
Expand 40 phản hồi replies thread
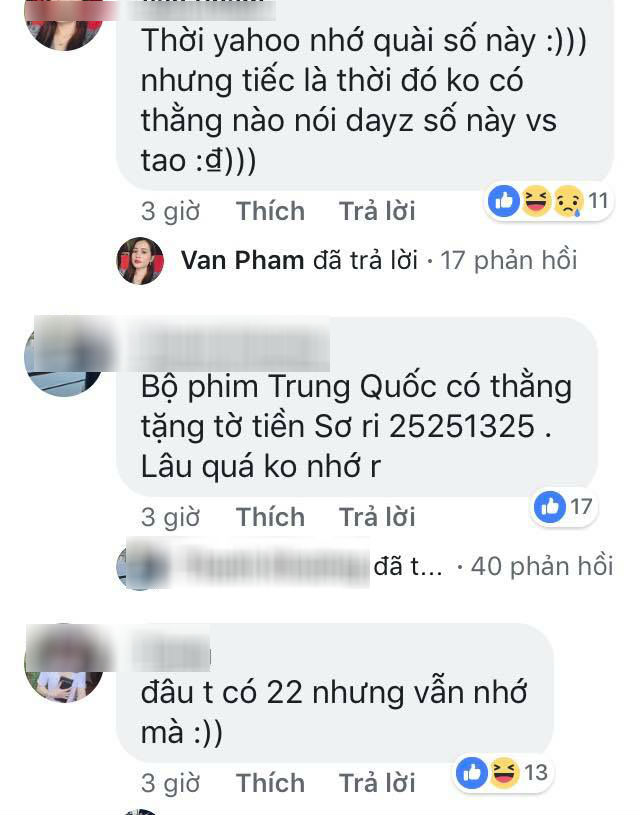coord(542,567)
